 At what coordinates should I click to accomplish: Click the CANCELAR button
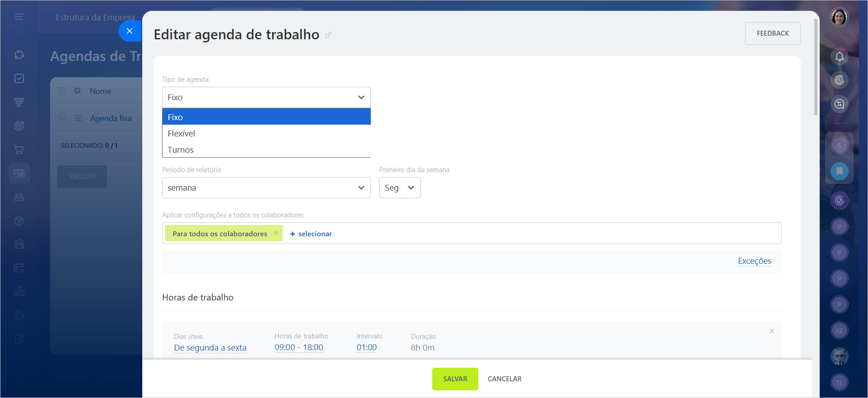click(504, 379)
